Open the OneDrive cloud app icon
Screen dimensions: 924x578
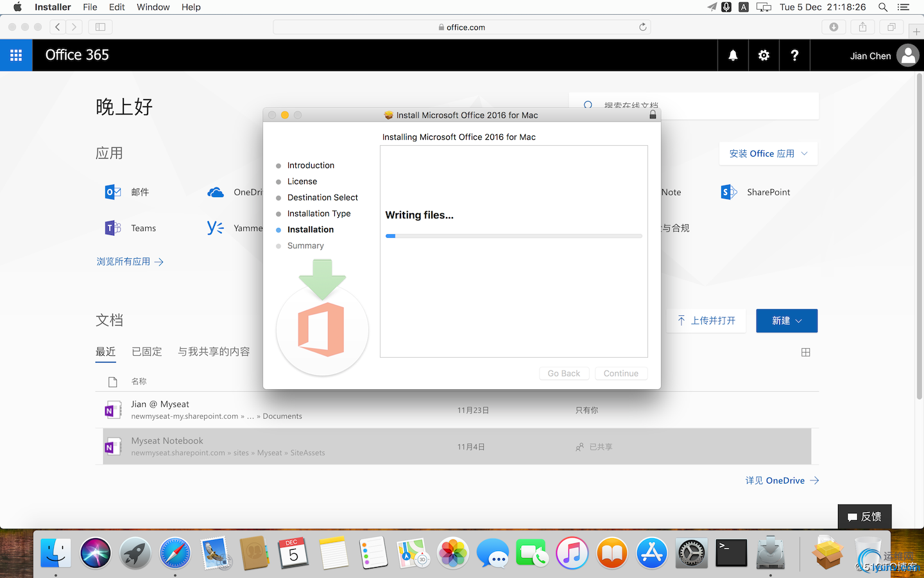[x=216, y=192]
